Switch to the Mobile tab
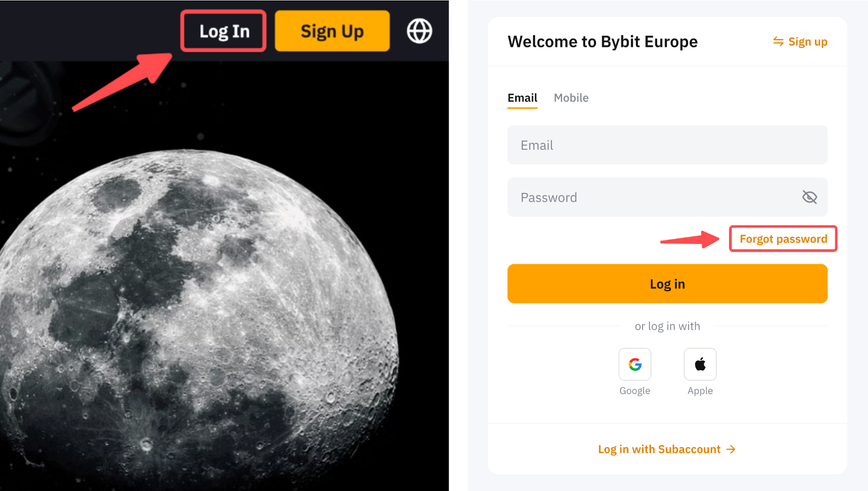 click(571, 98)
